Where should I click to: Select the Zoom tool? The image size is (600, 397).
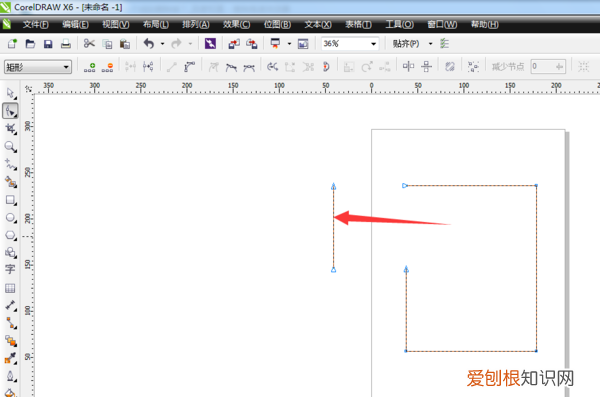10,146
